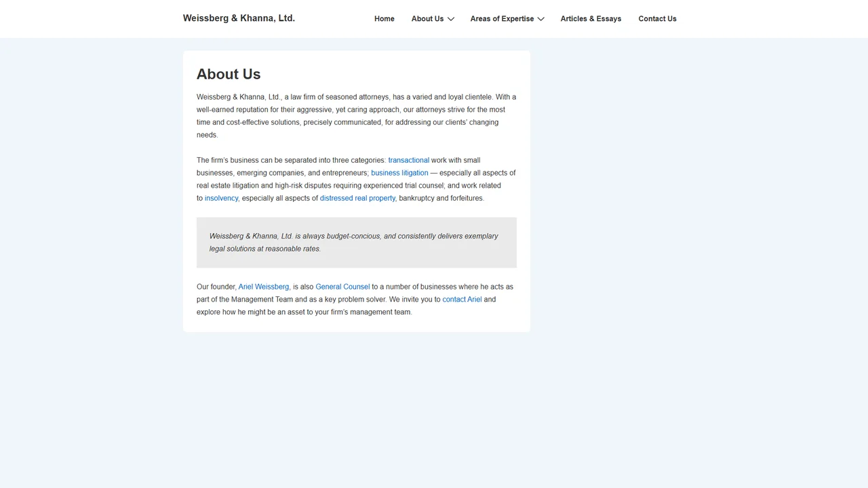The height and width of the screenshot is (488, 868).
Task: Open the distressed real property link
Action: point(357,198)
